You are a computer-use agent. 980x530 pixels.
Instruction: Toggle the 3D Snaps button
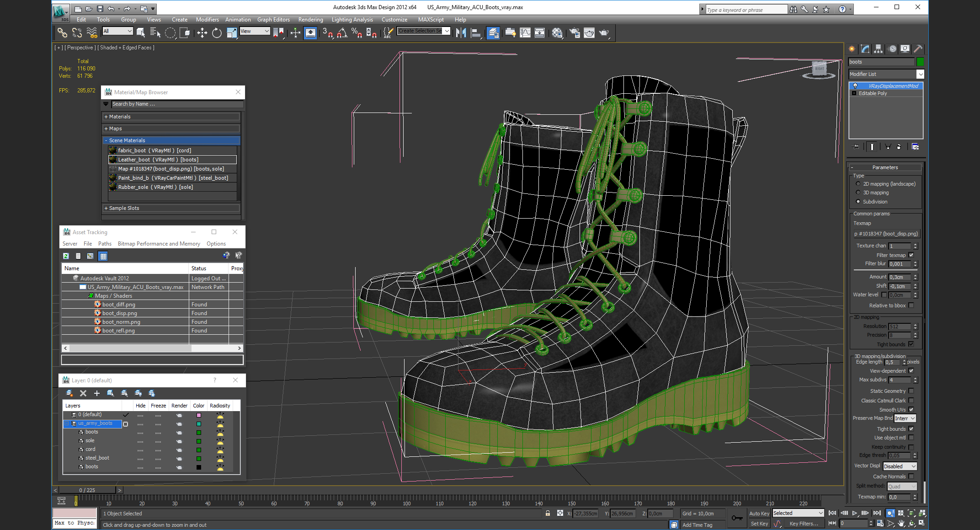(x=327, y=32)
